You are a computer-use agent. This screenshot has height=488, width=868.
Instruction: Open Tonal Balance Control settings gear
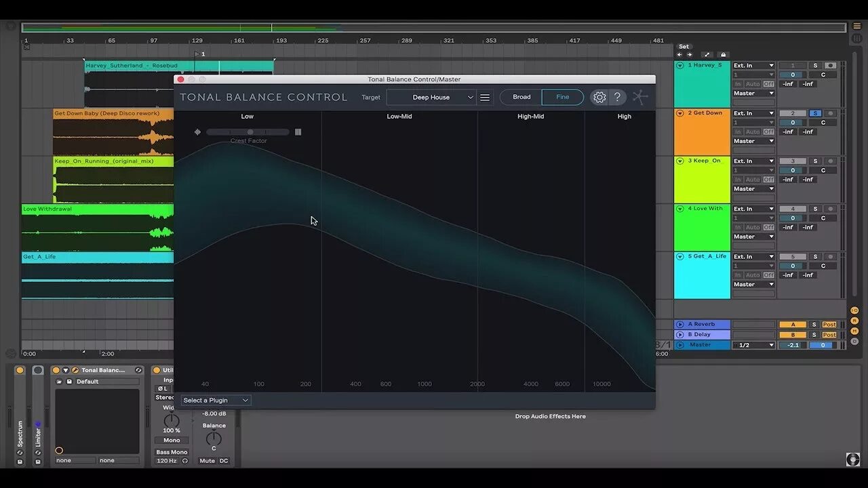pyautogui.click(x=599, y=97)
